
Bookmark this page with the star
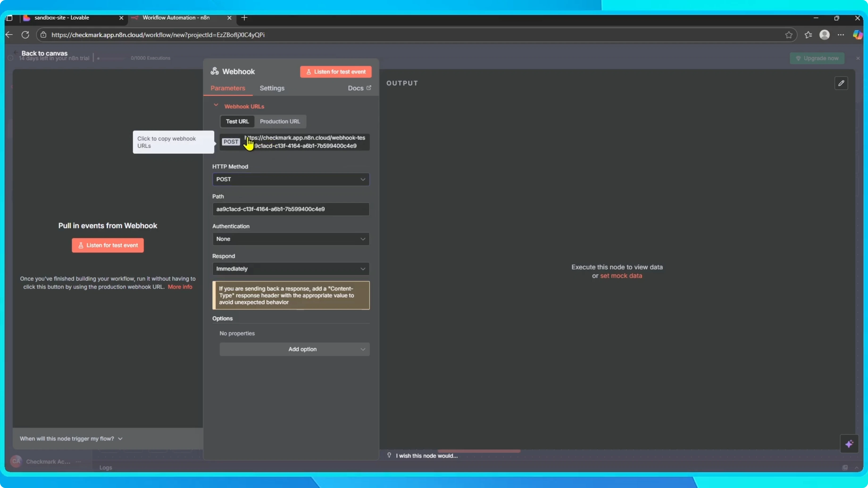tap(789, 35)
